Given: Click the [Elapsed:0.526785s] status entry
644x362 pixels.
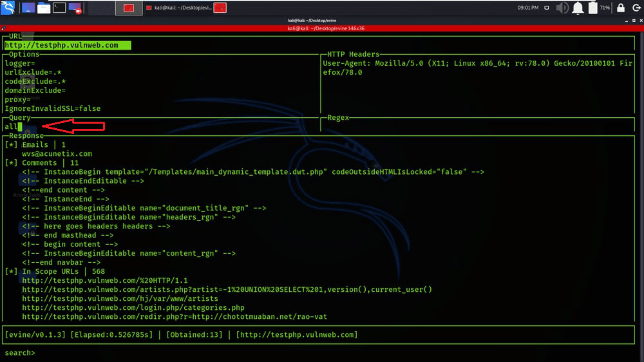Looking at the screenshot, I should click(111, 334).
